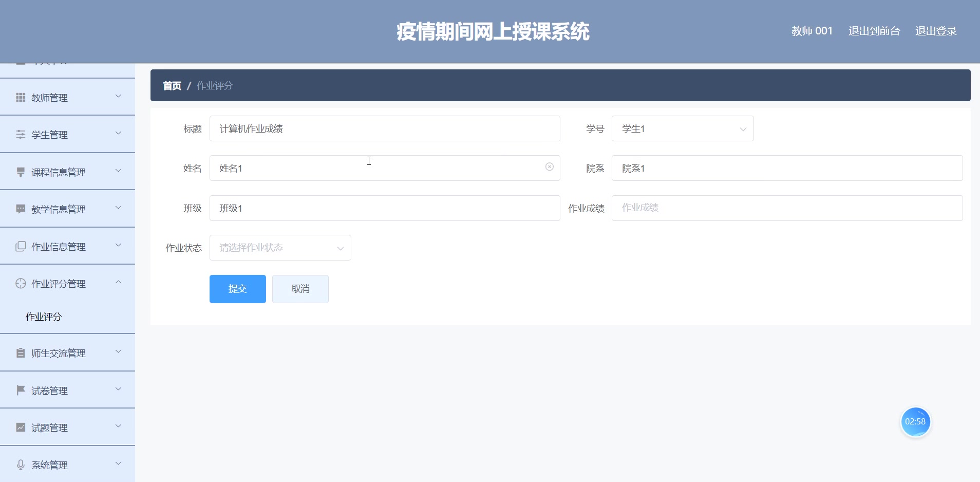Click the blue 提交 button
The image size is (980, 482).
point(238,289)
